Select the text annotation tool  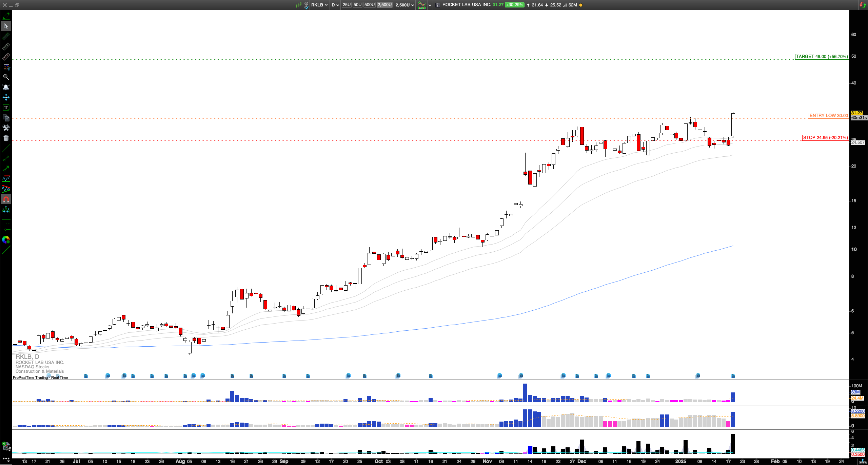(x=6, y=108)
